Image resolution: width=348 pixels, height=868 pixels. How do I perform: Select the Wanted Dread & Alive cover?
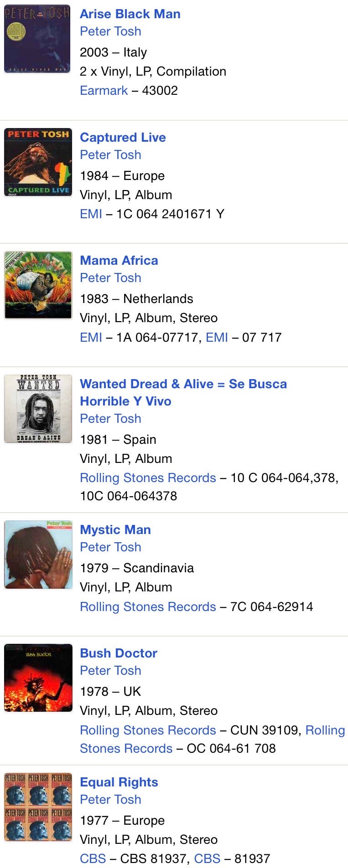coord(38,409)
